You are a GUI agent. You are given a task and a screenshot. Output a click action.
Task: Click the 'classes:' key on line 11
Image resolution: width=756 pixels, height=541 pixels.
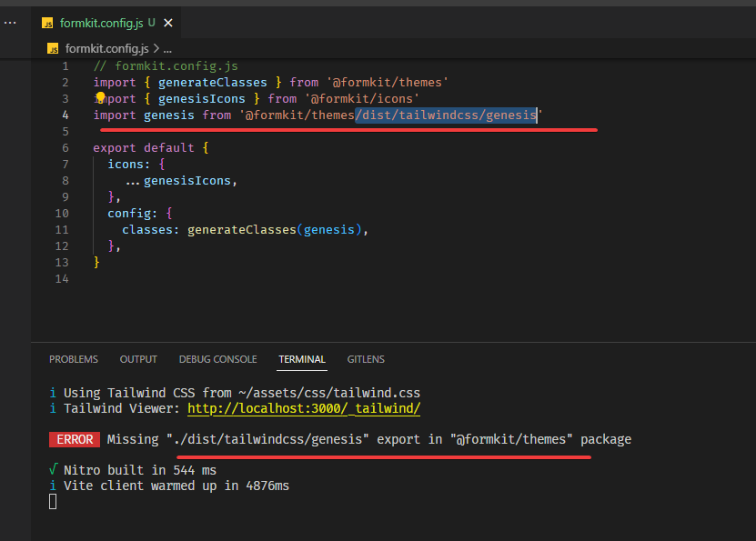[x=150, y=230]
